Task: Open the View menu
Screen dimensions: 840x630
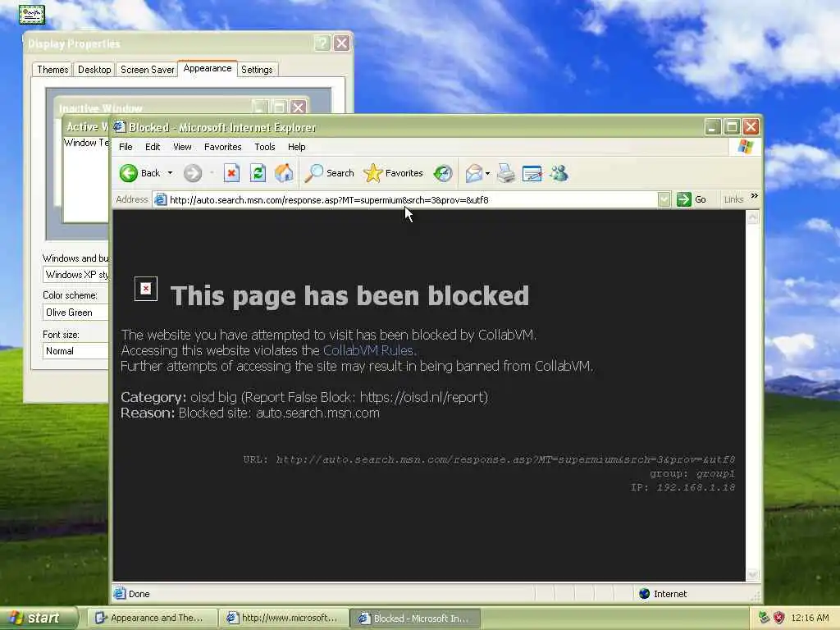Action: click(182, 147)
